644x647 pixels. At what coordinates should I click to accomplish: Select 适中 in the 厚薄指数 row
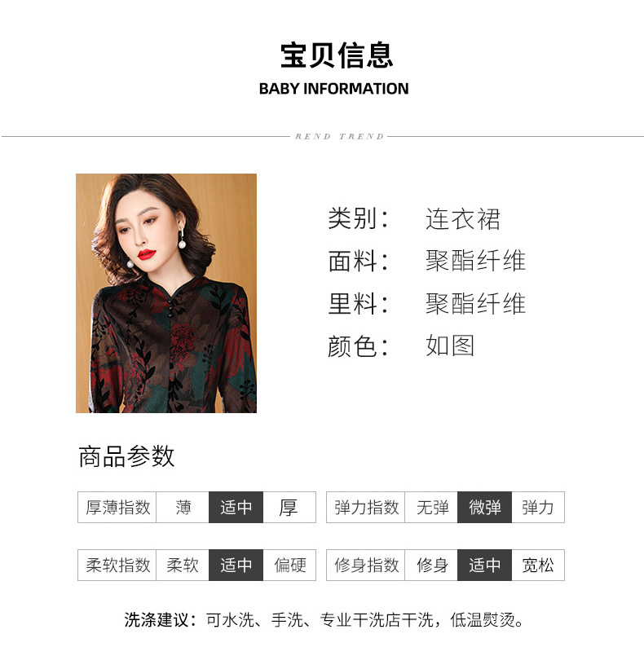click(236, 507)
